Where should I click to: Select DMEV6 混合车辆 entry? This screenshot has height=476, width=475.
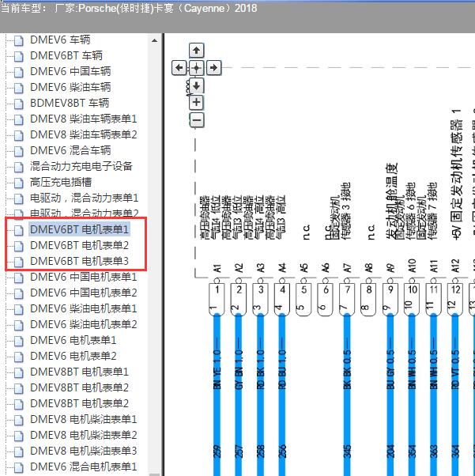(x=70, y=150)
